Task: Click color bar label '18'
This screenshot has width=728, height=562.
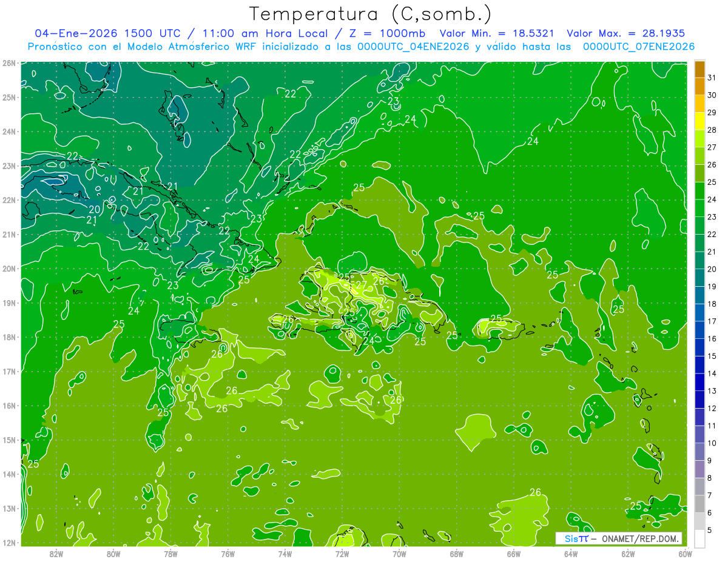Action: coord(712,304)
